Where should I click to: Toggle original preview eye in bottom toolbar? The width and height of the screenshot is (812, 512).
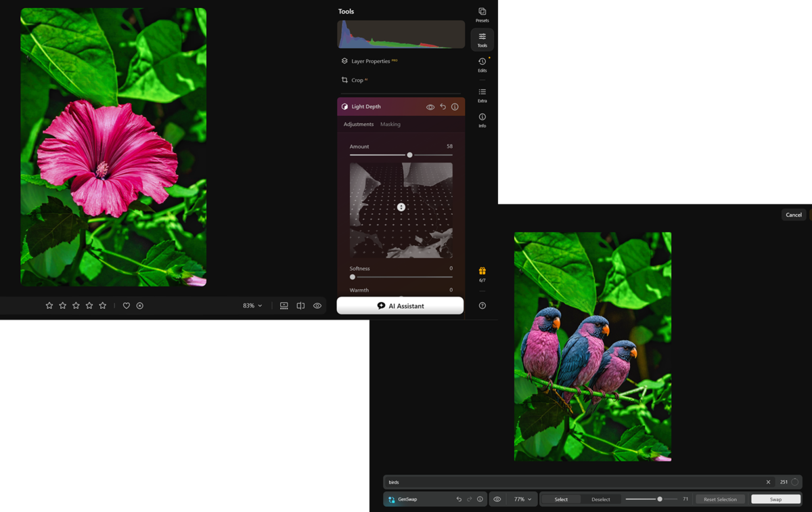(317, 305)
